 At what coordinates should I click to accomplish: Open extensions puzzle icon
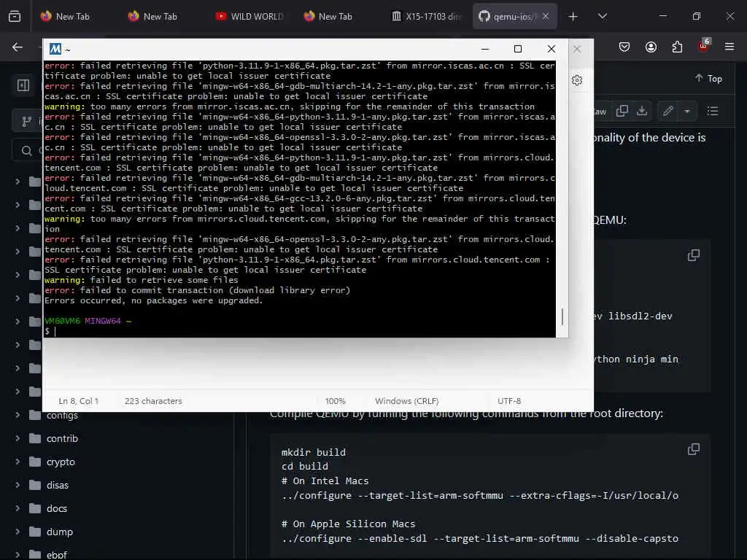point(677,47)
